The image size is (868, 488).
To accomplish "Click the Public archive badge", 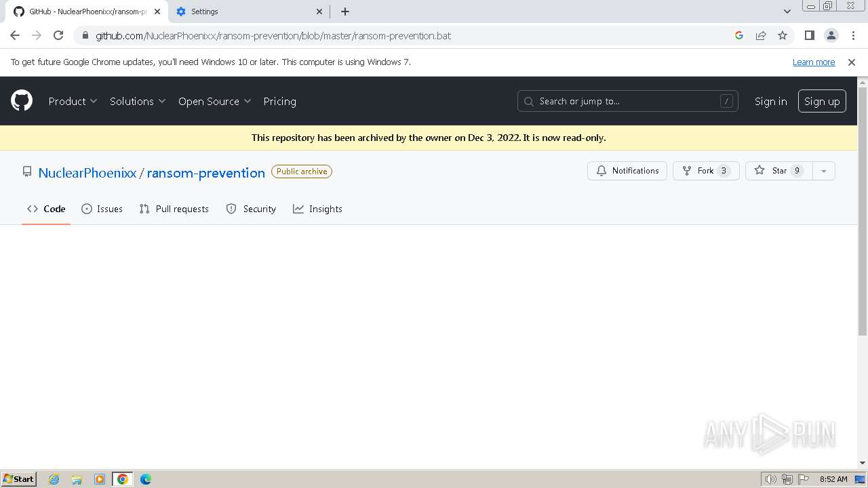I will (x=302, y=171).
